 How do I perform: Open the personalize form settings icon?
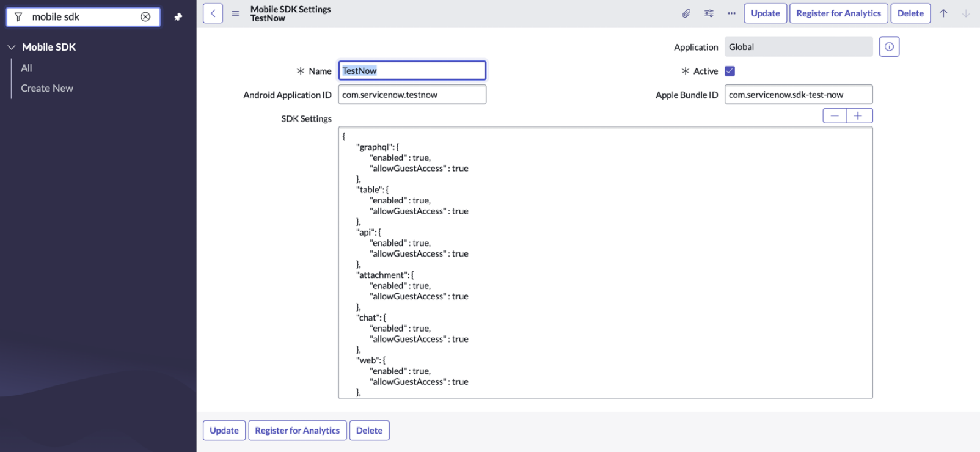pos(709,13)
